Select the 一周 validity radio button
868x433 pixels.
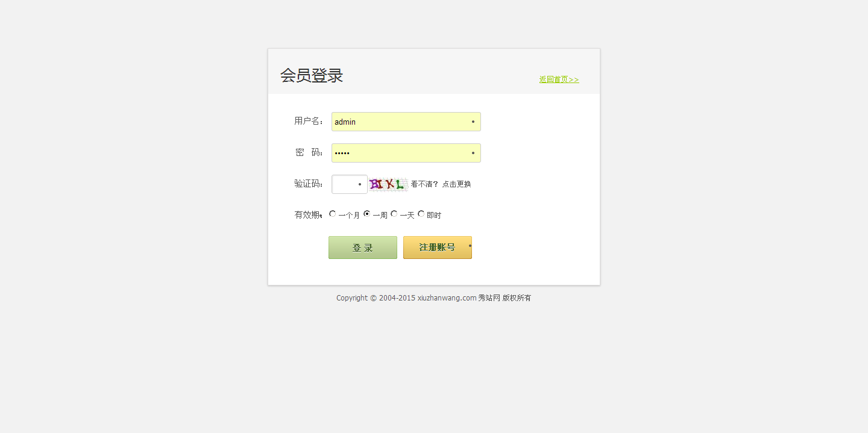click(366, 214)
